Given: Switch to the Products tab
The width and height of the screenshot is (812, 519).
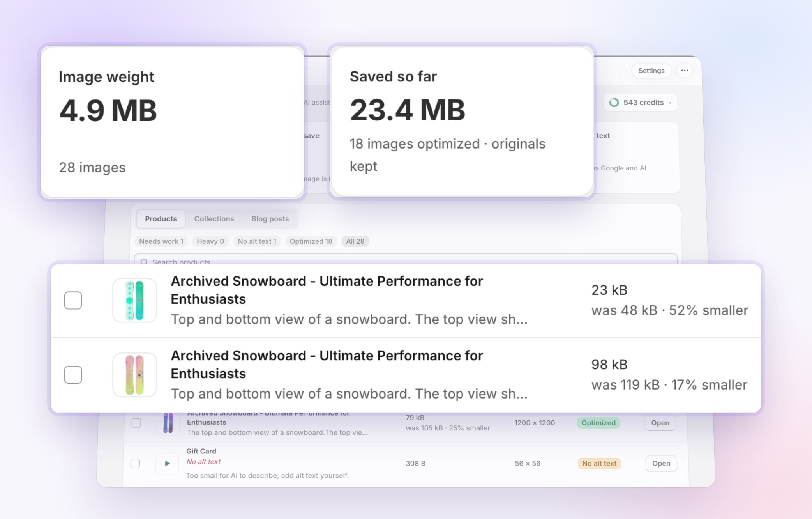Looking at the screenshot, I should [x=161, y=219].
